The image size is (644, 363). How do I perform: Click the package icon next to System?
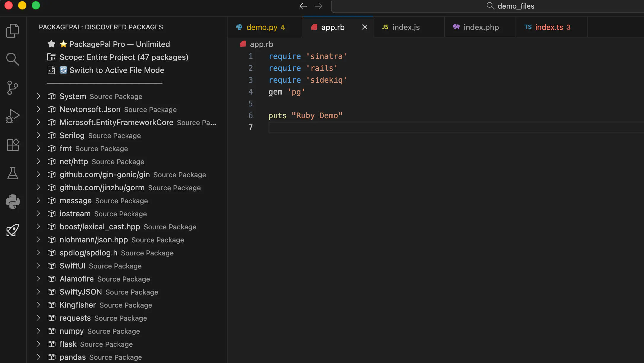(52, 96)
